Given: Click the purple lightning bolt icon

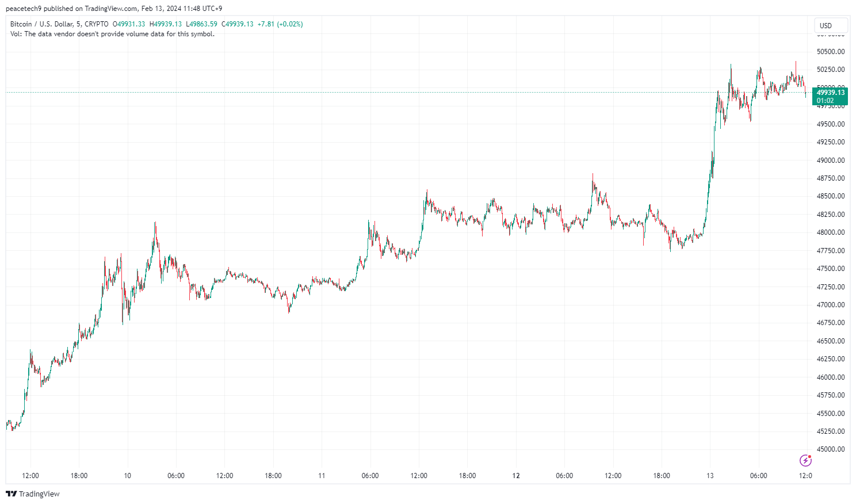Looking at the screenshot, I should coord(805,460).
